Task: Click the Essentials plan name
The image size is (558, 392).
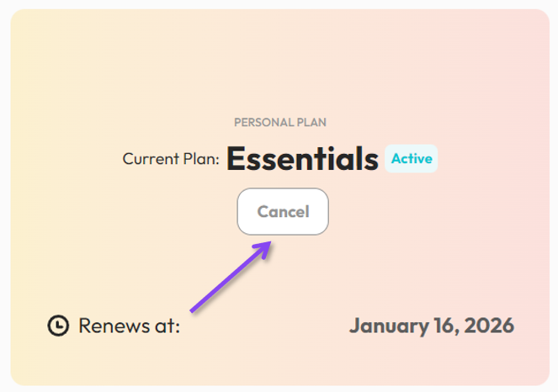Action: click(302, 159)
